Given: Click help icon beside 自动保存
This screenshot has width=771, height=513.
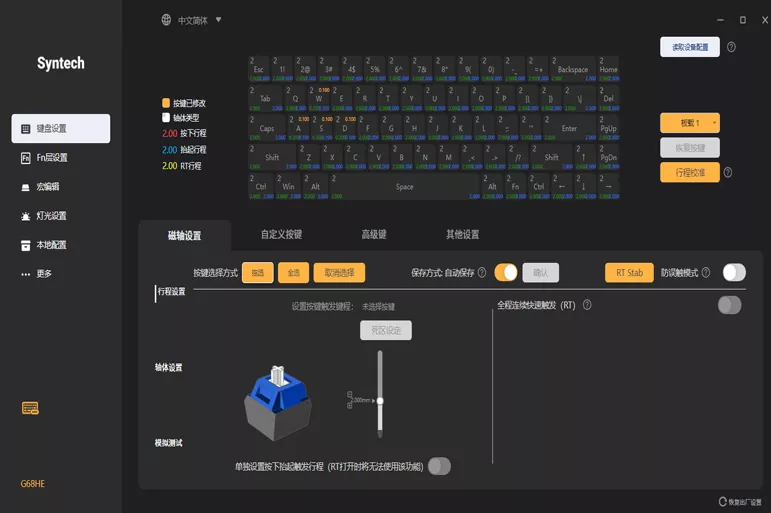Looking at the screenshot, I should tap(482, 272).
